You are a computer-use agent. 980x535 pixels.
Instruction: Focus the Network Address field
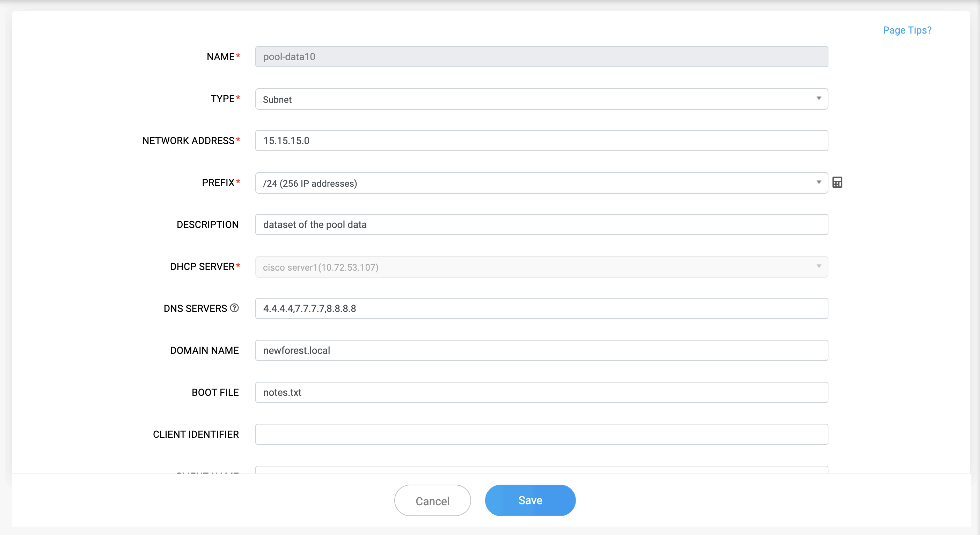pos(541,141)
